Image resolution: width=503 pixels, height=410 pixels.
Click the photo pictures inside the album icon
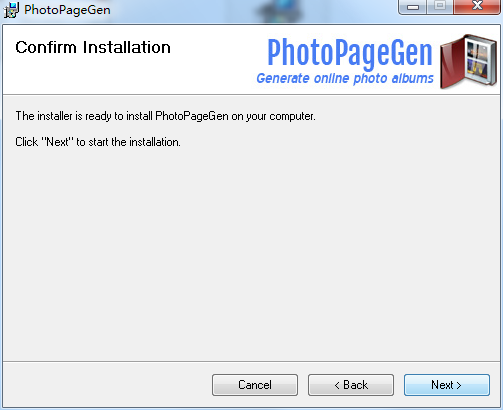point(478,60)
